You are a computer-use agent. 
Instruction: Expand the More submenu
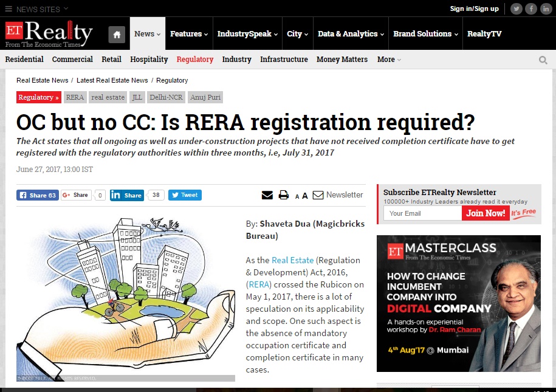(389, 60)
